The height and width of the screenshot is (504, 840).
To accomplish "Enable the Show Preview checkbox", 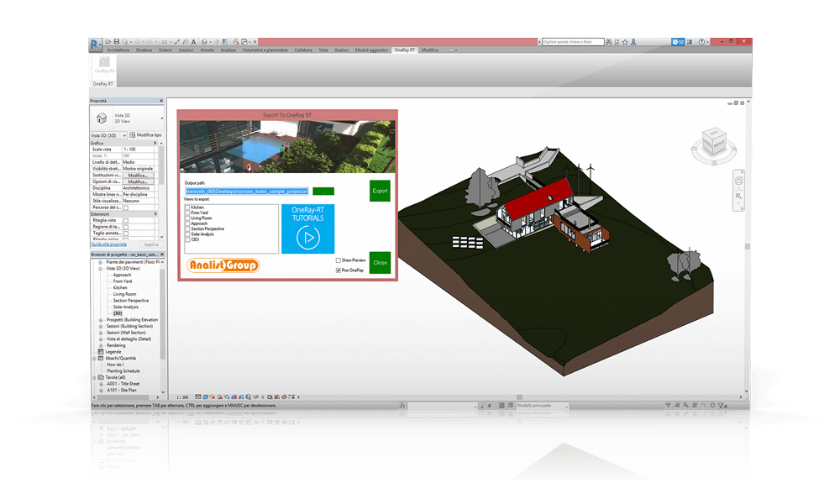I will pyautogui.click(x=338, y=260).
